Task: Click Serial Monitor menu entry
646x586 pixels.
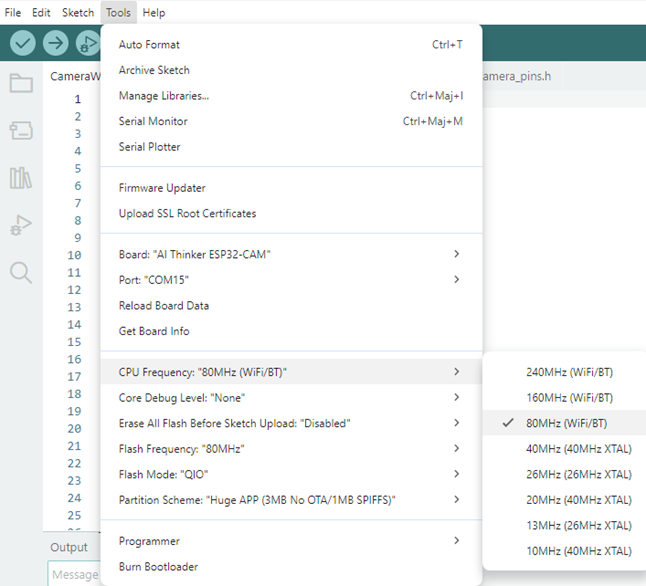Action: point(153,122)
